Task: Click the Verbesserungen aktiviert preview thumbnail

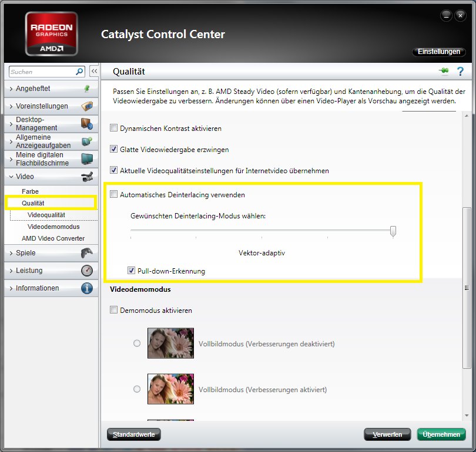Action: point(170,389)
